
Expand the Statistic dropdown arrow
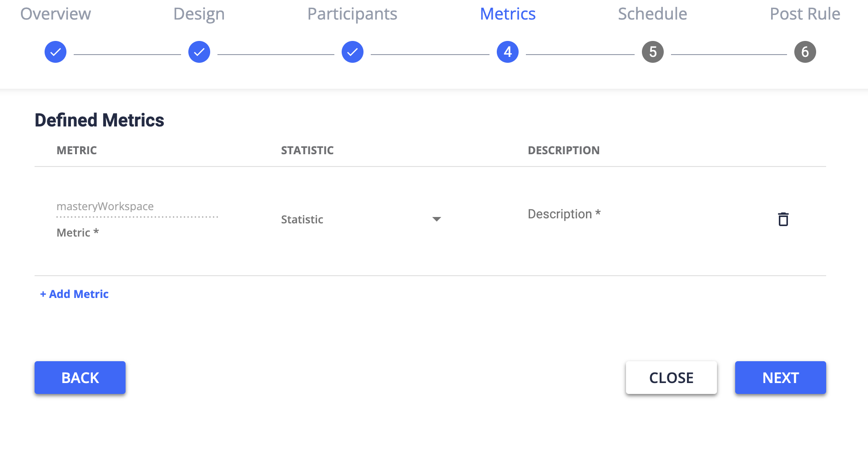(436, 219)
